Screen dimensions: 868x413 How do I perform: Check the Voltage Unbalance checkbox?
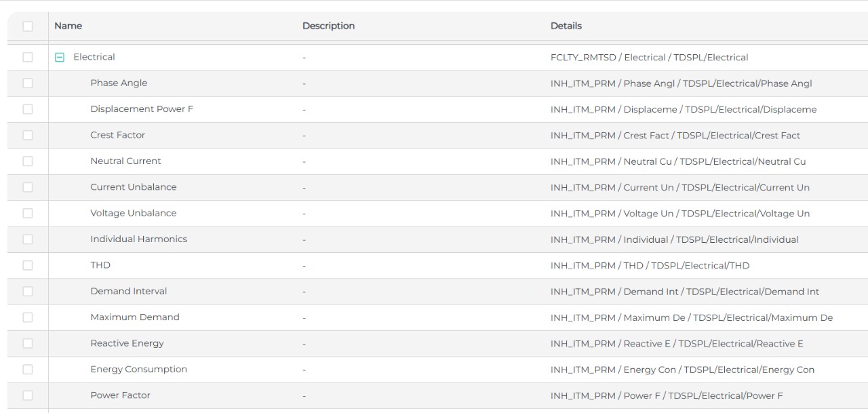click(x=27, y=213)
